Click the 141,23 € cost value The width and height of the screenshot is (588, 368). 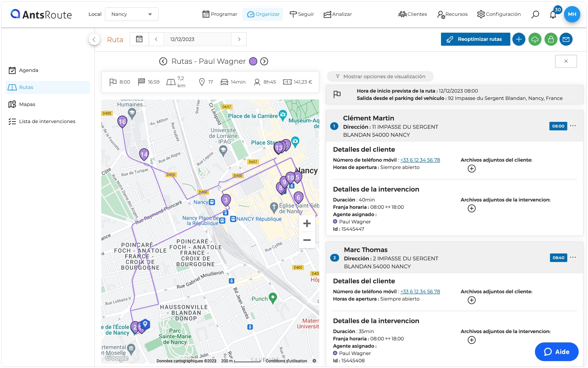(x=303, y=82)
